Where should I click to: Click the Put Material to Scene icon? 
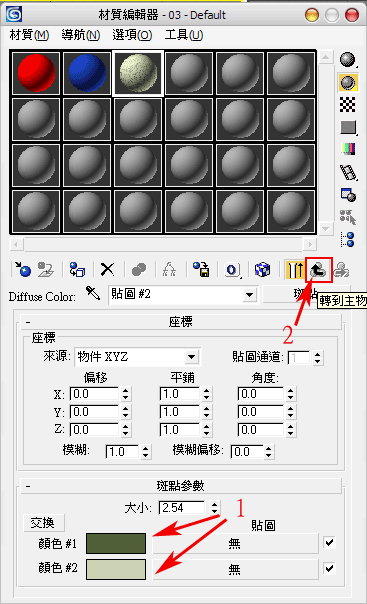point(46,269)
